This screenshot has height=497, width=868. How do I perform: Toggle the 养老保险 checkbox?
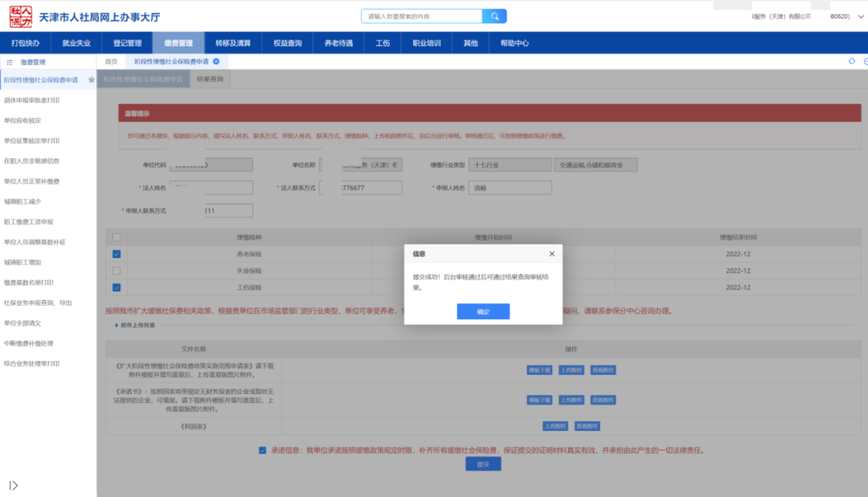117,254
